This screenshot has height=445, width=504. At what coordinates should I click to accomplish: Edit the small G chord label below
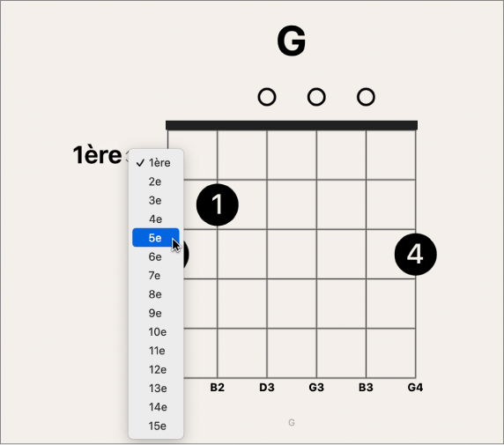click(x=292, y=422)
